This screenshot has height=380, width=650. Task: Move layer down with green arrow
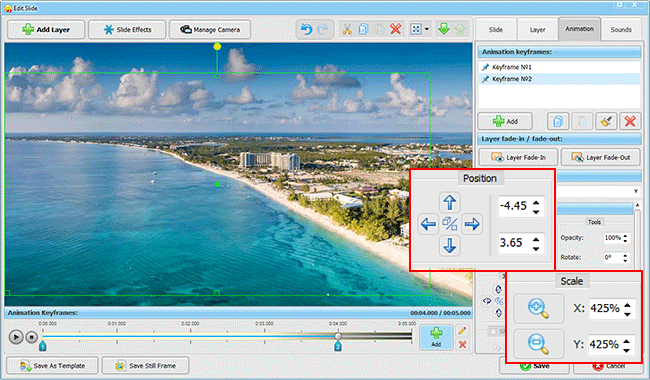pos(444,29)
